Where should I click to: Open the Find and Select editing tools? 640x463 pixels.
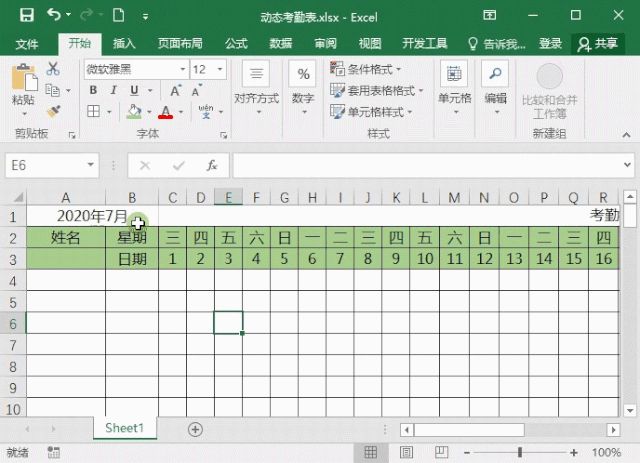[495, 85]
